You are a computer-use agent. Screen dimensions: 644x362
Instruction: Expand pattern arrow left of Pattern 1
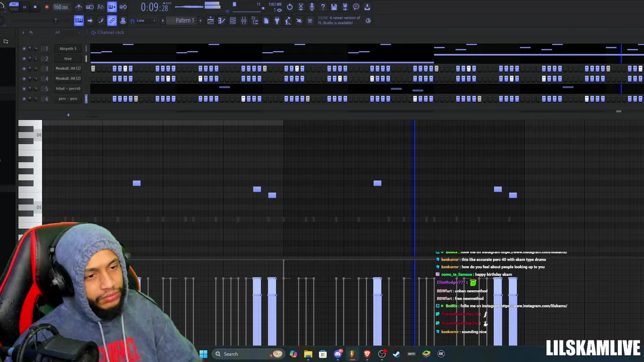[163, 21]
